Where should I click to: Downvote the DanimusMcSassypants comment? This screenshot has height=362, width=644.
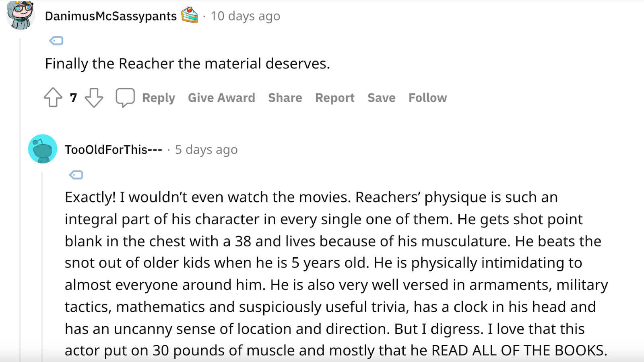(x=94, y=97)
